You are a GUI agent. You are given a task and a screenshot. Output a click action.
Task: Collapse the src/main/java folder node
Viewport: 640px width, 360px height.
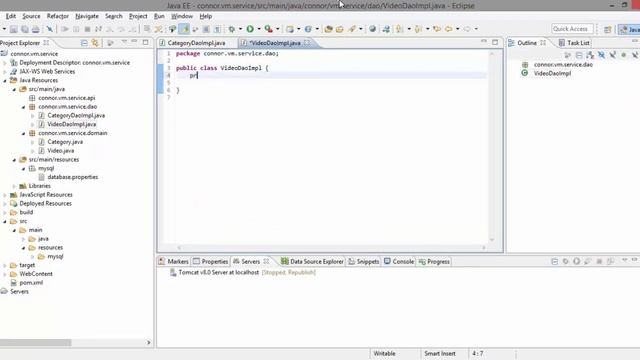(x=14, y=89)
